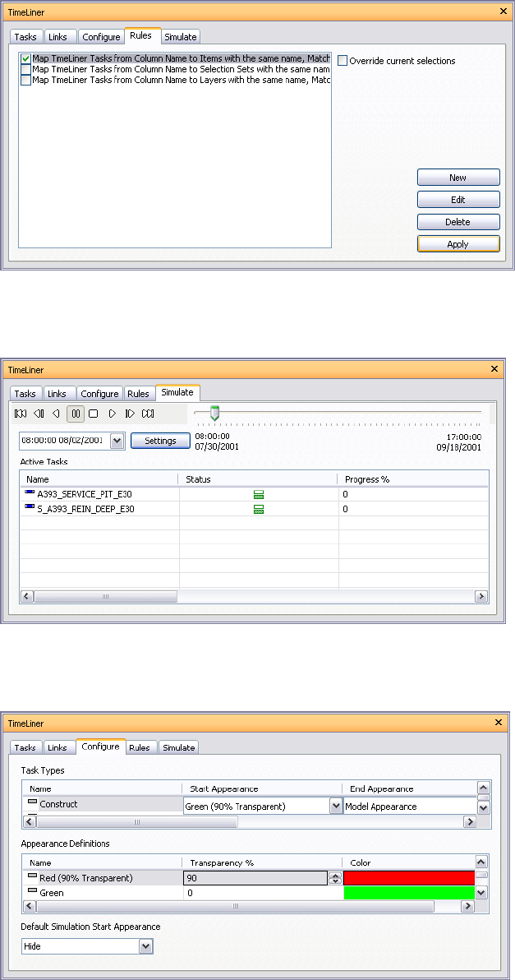
Task: Click icon beside Green appearance definition
Action: coord(33,892)
